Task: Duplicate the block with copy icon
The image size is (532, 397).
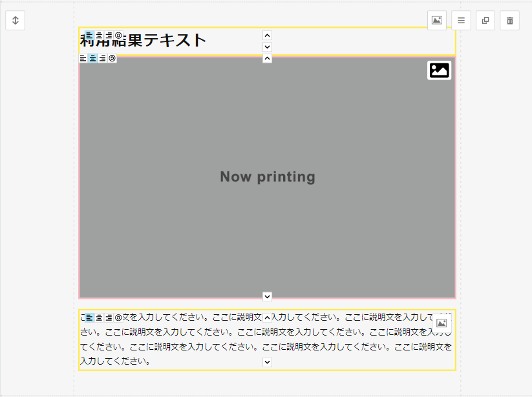Action: point(485,20)
